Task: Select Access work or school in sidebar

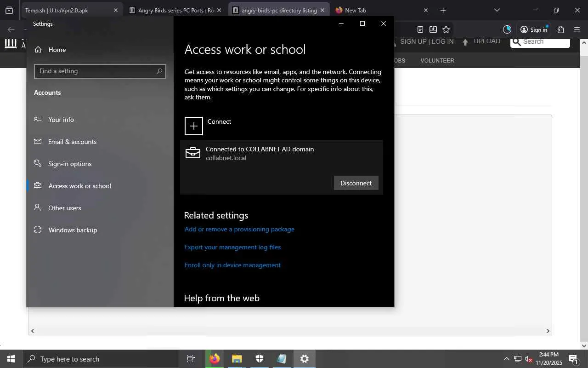Action: pos(100,186)
